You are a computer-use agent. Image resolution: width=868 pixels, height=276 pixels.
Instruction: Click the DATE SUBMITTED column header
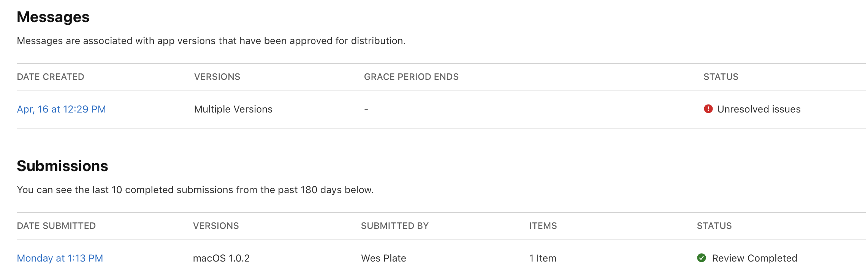click(x=56, y=226)
